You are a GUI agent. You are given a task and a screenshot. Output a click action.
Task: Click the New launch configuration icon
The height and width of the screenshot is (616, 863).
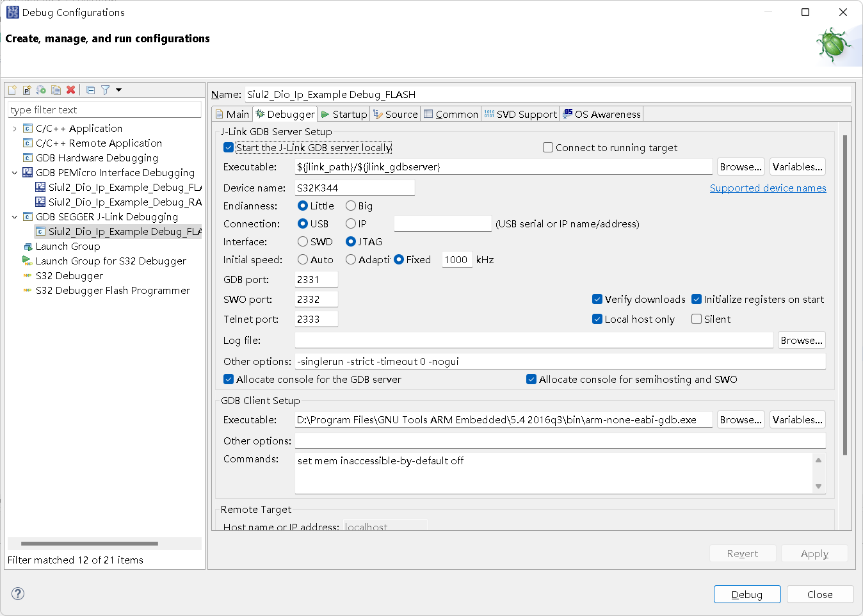pyautogui.click(x=12, y=90)
